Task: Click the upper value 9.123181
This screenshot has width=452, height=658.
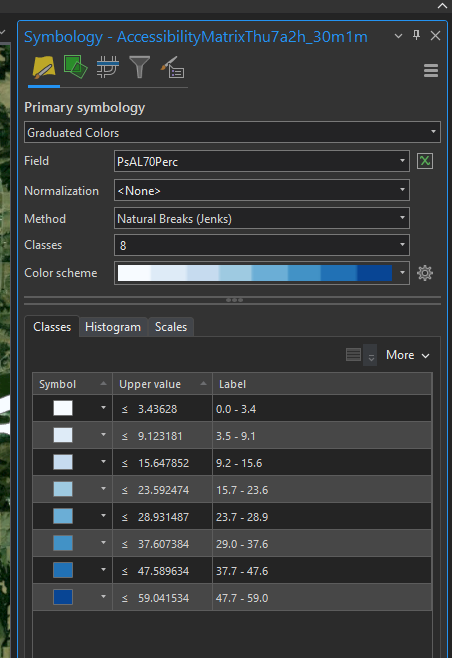Action: pos(160,436)
